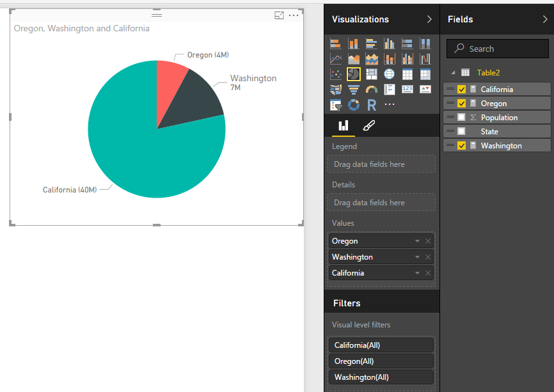The height and width of the screenshot is (392, 554).
Task: Select the waterfall chart visualization
Action: click(425, 59)
